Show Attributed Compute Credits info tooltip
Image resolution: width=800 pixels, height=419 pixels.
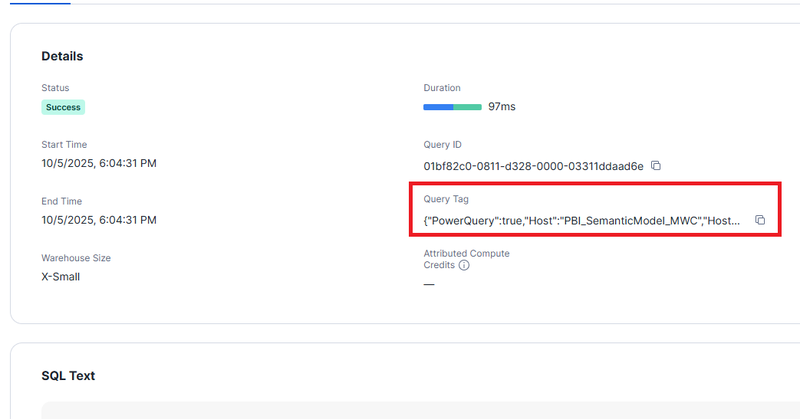tap(464, 265)
